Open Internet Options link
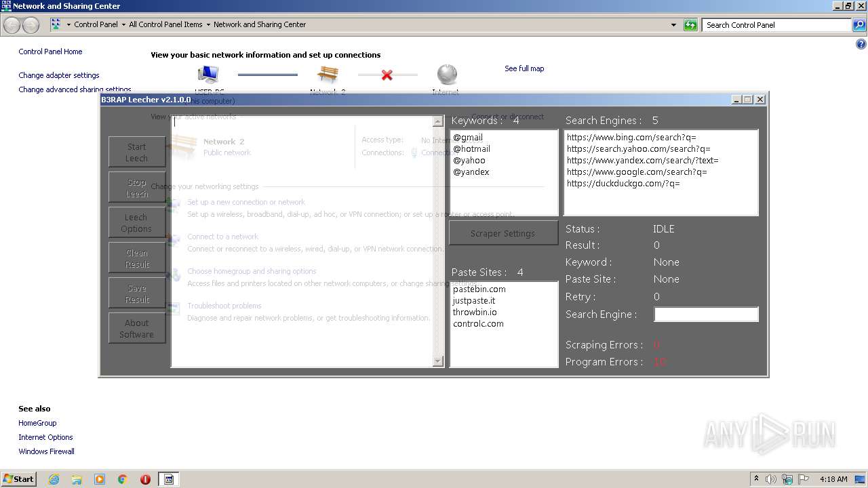 coord(45,437)
